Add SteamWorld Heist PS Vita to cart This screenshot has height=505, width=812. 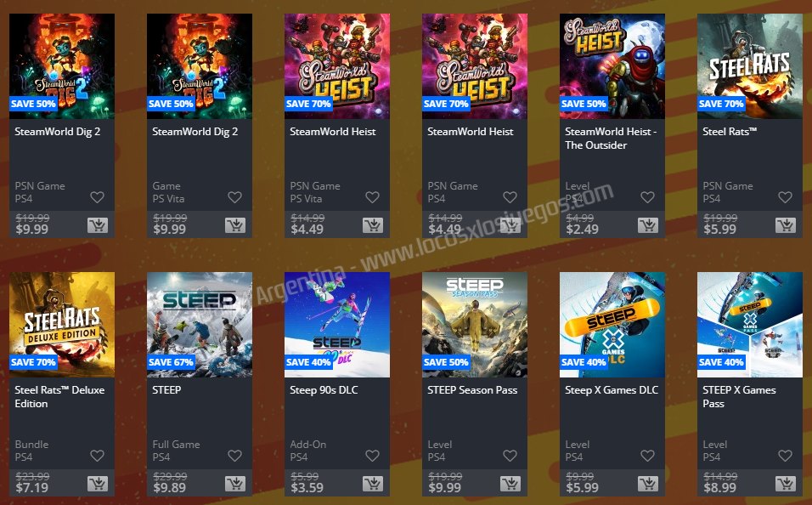(x=373, y=225)
